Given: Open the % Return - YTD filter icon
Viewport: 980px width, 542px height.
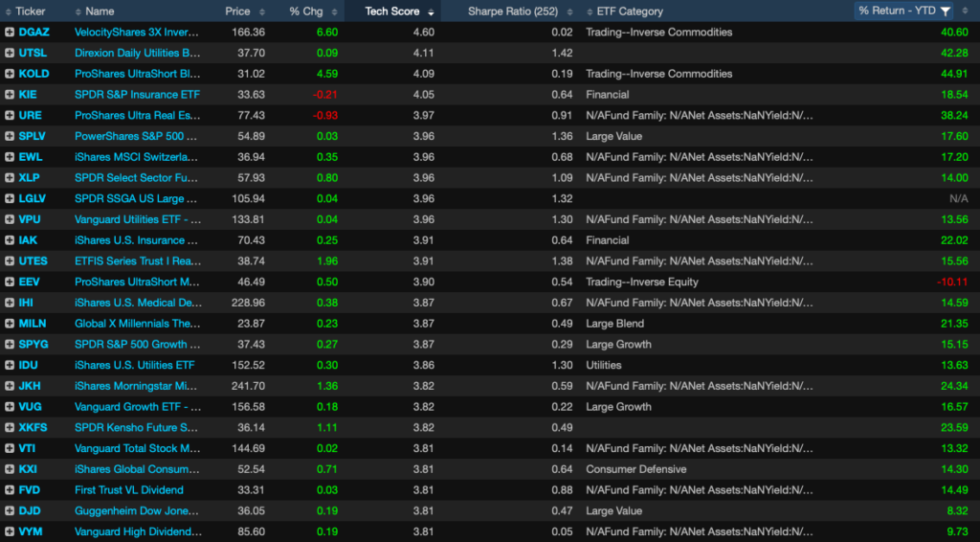Looking at the screenshot, I should point(946,11).
